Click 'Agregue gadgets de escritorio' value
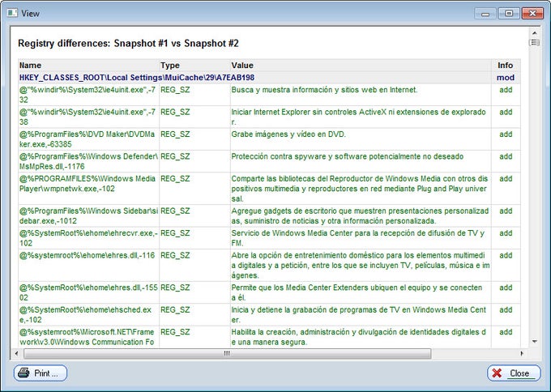This screenshot has height=392, width=551. point(360,215)
